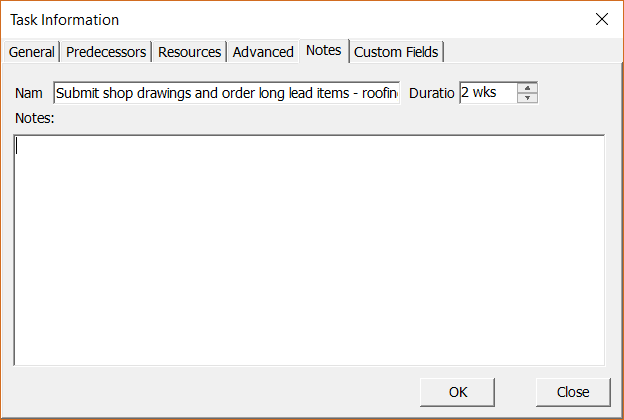
Task: Click the Duratio label text
Action: point(432,93)
